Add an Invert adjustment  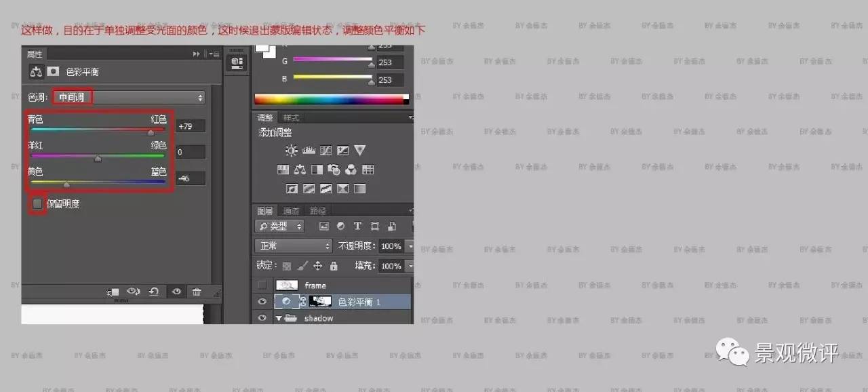292,189
